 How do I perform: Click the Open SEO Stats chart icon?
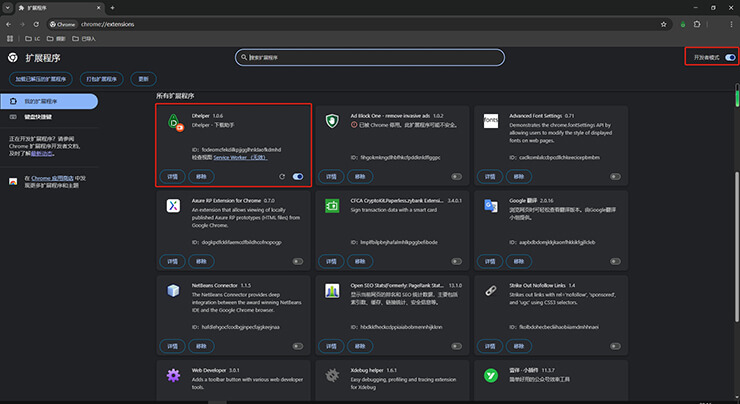click(332, 291)
